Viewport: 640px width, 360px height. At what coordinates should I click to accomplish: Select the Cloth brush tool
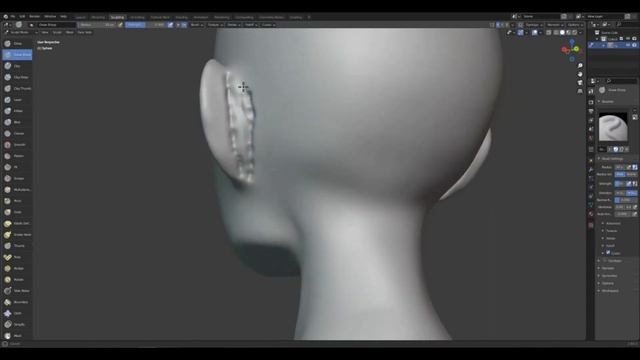point(17,313)
